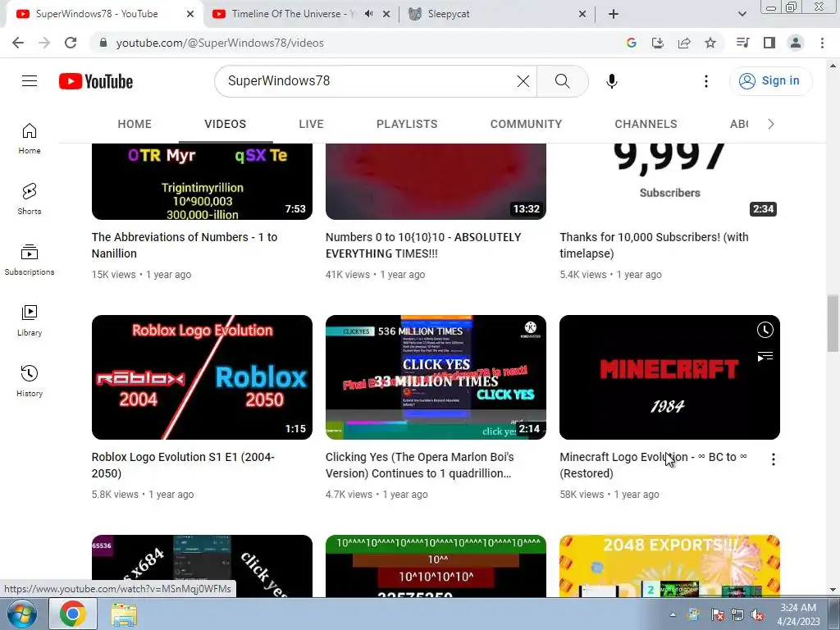Screen dimensions: 840x630
Task: Click the magnifying glass search button
Action: point(562,81)
